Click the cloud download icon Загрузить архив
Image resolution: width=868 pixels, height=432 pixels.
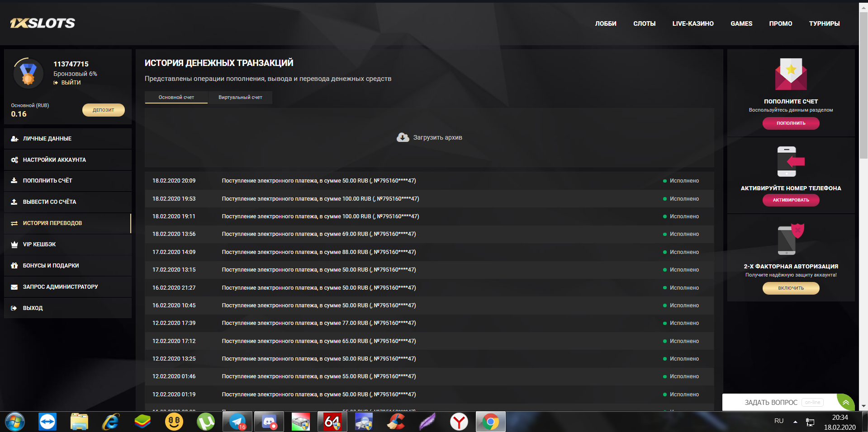tap(402, 137)
